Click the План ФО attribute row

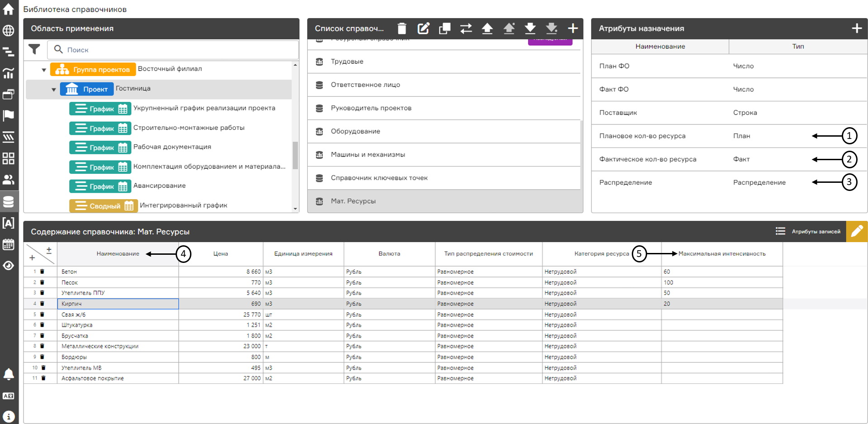[x=729, y=66]
